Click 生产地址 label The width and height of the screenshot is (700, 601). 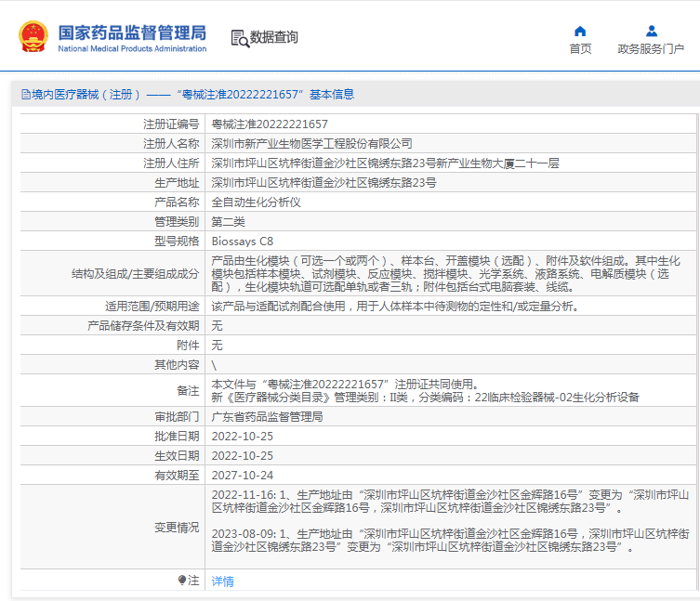pos(177,182)
